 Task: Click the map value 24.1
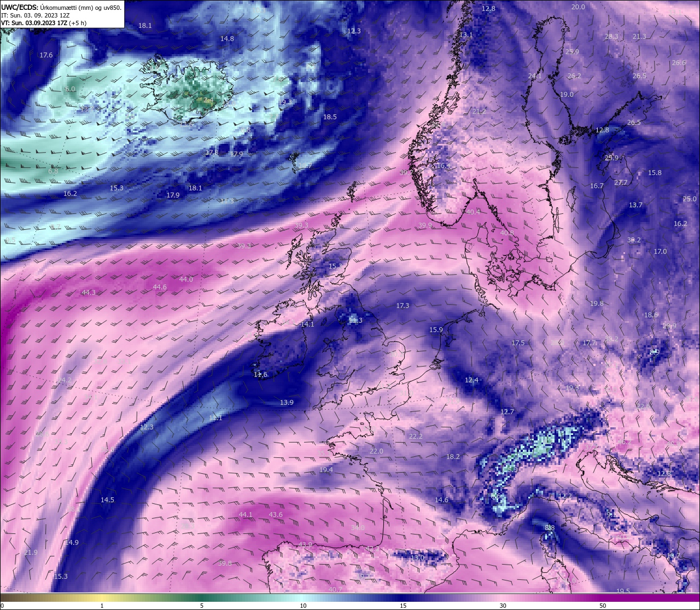(535, 76)
